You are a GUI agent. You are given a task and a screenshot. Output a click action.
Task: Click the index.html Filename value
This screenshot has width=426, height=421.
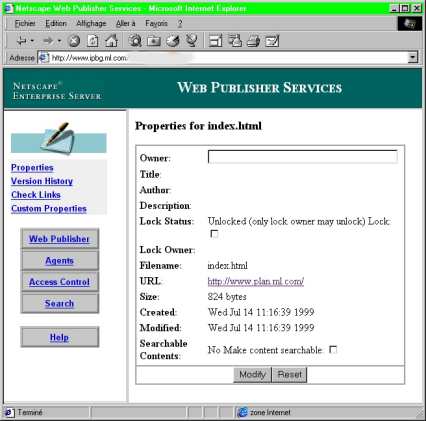coord(228,266)
